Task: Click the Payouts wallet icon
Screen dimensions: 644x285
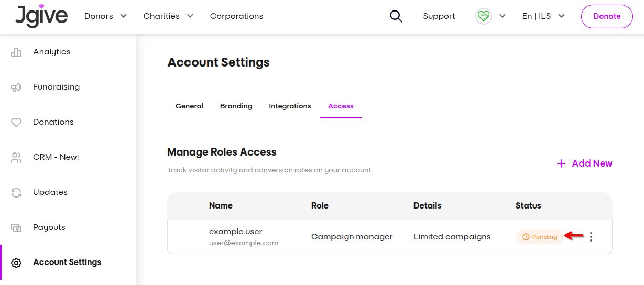Action: click(x=16, y=227)
